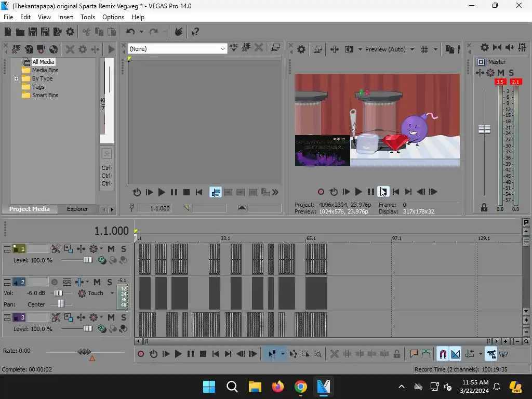Mute the Master bus
This screenshot has height=399, width=532.
[x=501, y=73]
